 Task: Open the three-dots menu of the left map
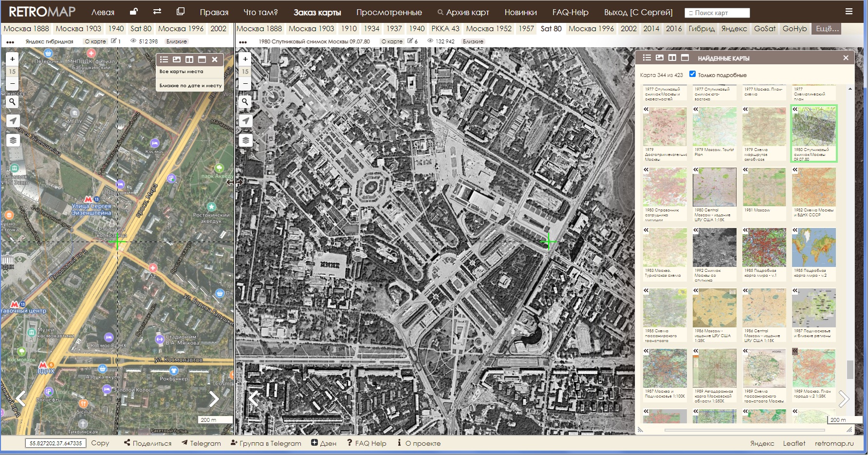[x=10, y=42]
